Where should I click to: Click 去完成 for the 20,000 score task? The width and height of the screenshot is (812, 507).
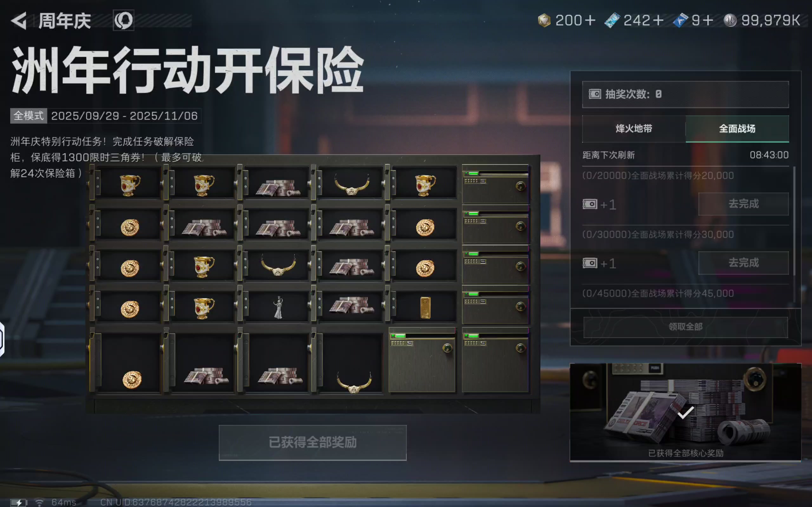743,204
